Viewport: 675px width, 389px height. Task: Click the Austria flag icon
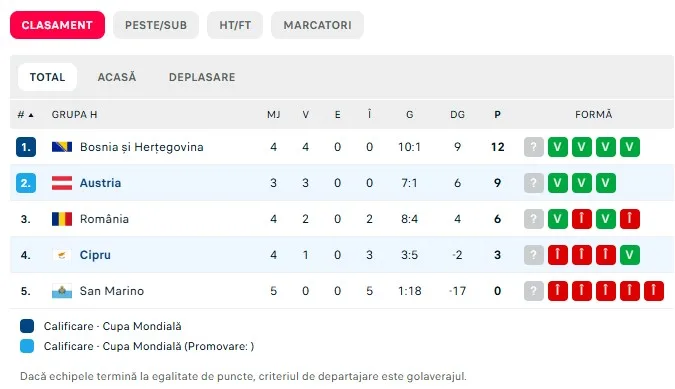[62, 183]
